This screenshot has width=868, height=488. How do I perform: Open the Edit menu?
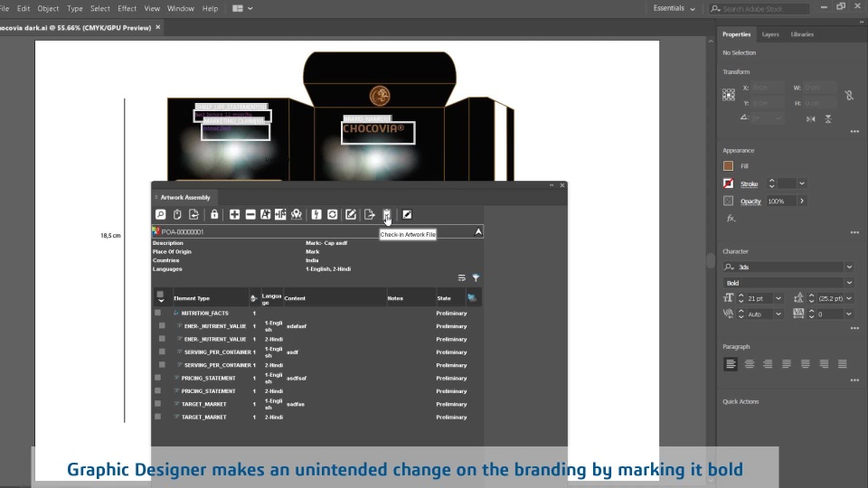coord(24,8)
